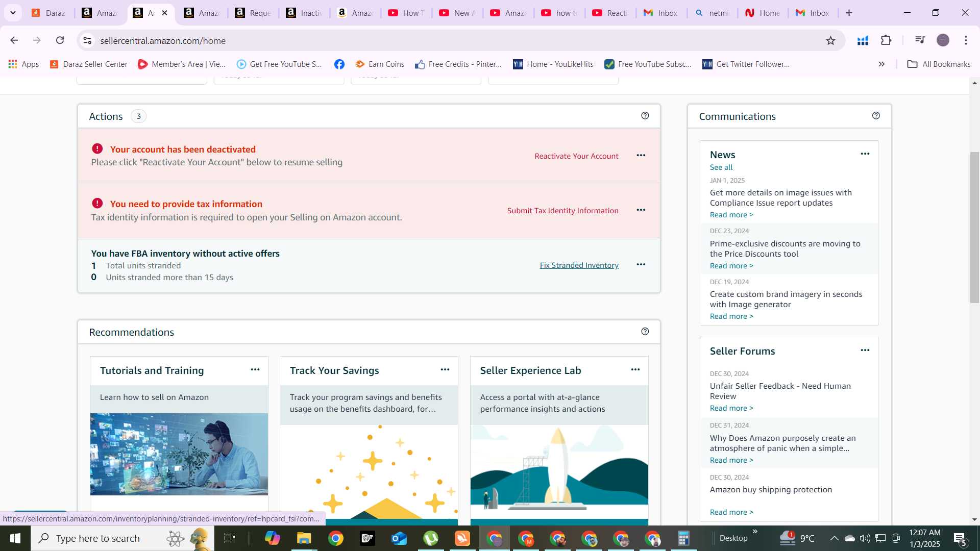The height and width of the screenshot is (551, 980).
Task: Open Tutorials and Training card menu
Action: (x=255, y=369)
